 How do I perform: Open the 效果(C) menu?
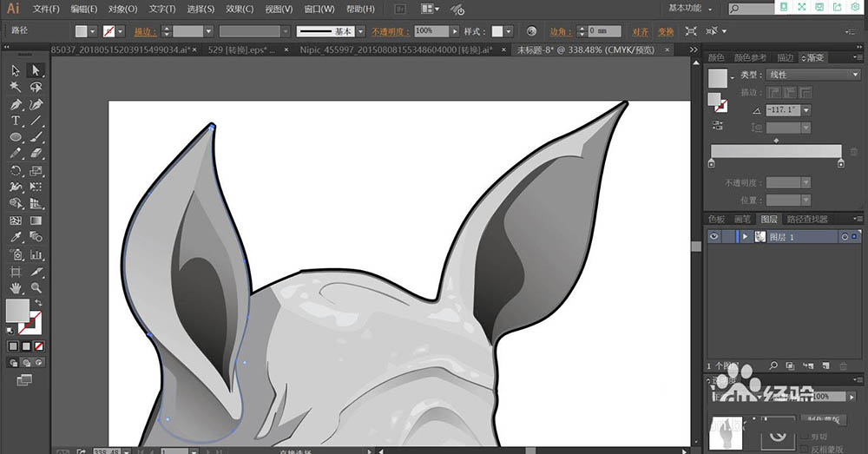click(240, 9)
